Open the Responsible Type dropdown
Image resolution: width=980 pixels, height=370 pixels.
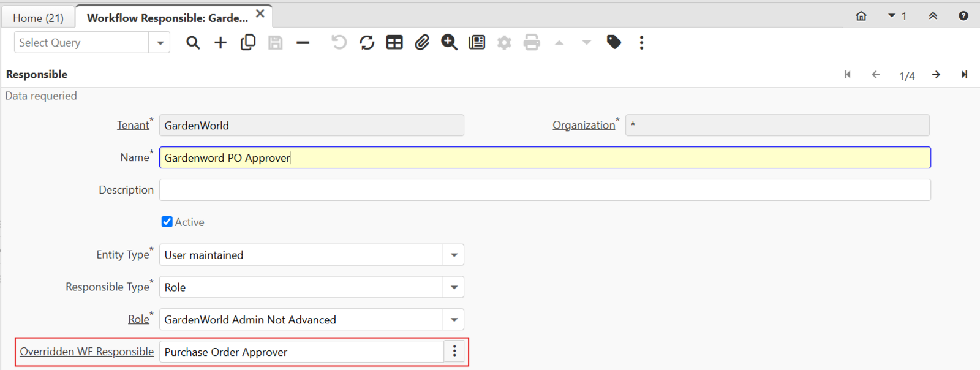(454, 287)
